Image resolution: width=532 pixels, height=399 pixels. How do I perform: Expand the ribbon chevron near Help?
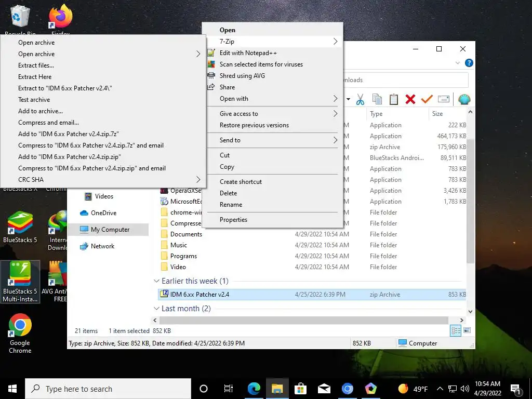[x=458, y=63]
